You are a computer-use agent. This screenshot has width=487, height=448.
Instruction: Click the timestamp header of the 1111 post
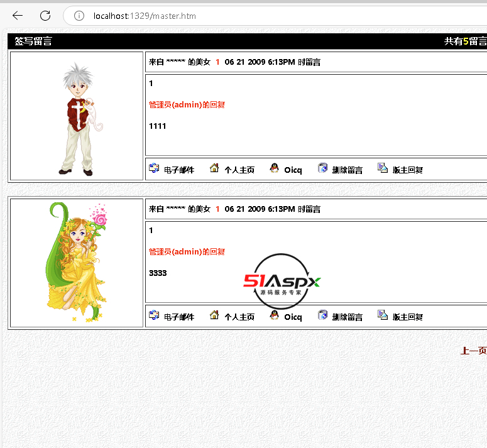(234, 62)
